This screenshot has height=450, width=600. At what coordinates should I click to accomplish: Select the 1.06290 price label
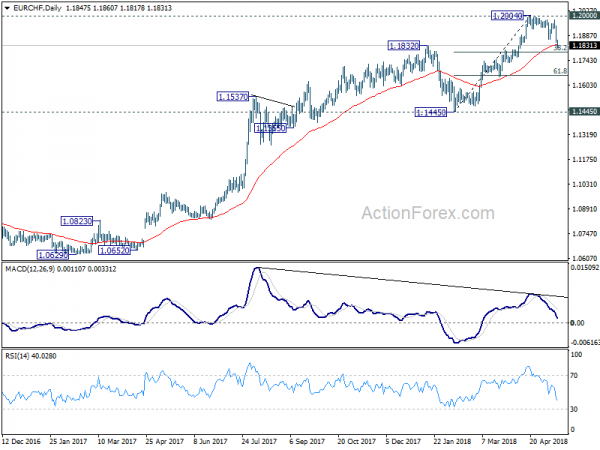pyautogui.click(x=53, y=255)
